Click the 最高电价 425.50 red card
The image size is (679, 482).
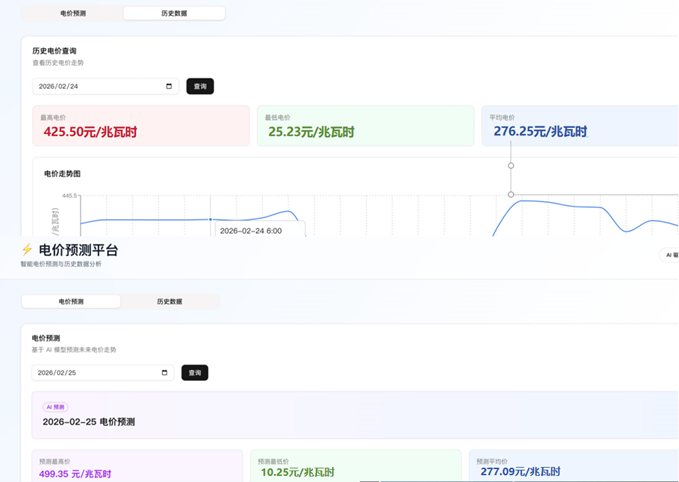(140, 126)
